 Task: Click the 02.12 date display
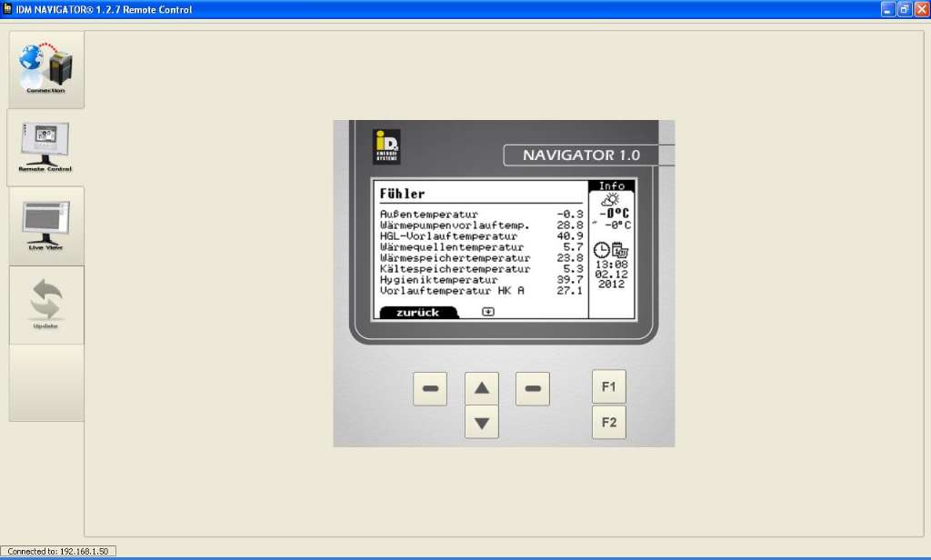click(x=612, y=275)
